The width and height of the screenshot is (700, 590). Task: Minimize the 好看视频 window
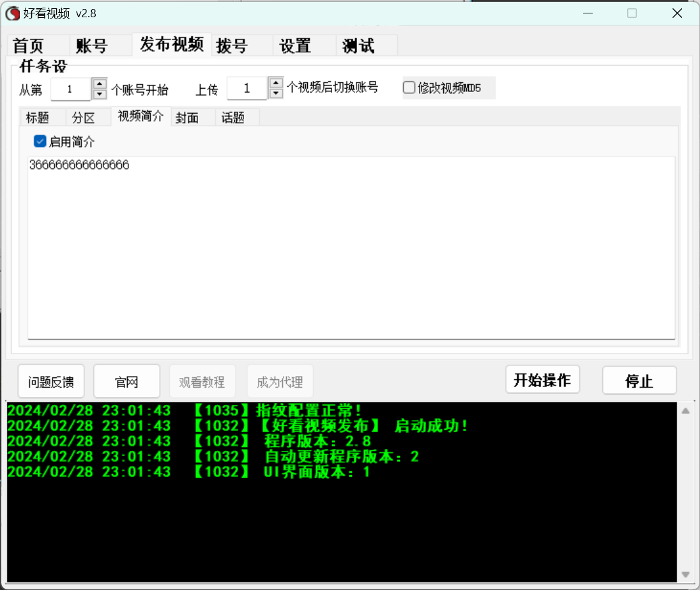point(588,13)
